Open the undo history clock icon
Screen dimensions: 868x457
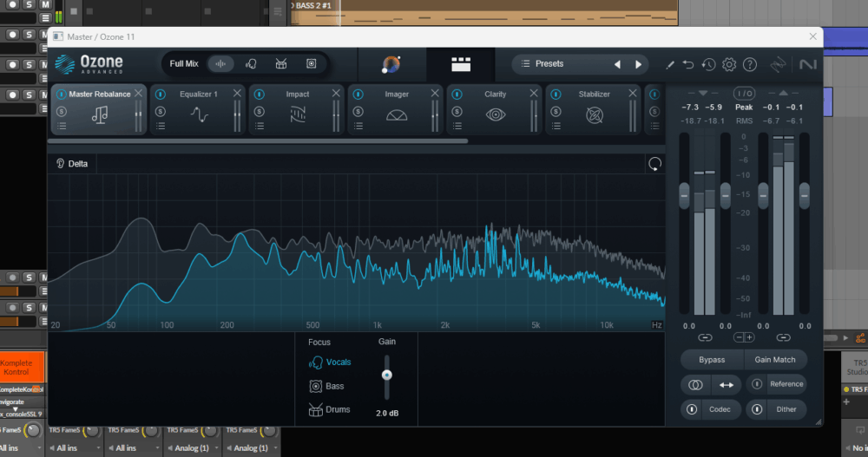coord(708,65)
